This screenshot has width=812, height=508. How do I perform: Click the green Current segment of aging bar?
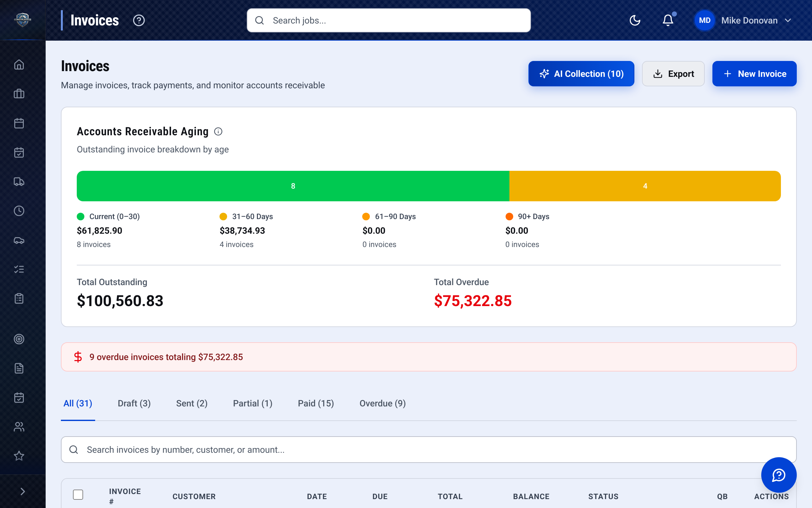293,186
